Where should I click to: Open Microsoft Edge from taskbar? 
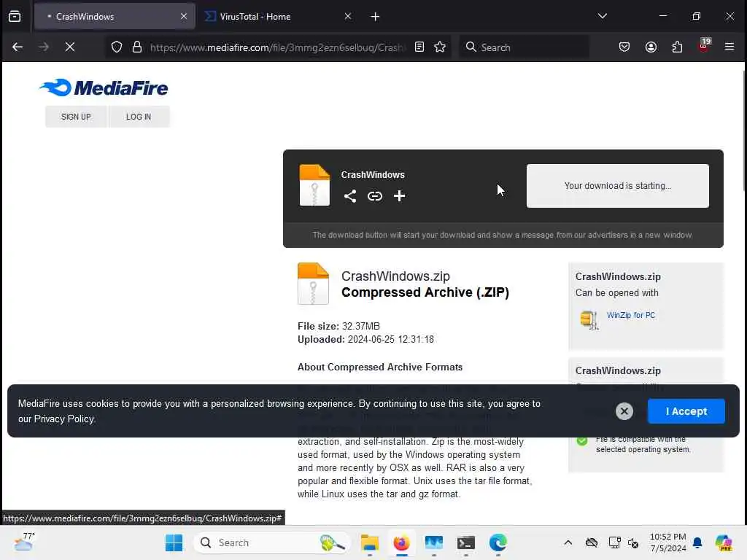(498, 542)
